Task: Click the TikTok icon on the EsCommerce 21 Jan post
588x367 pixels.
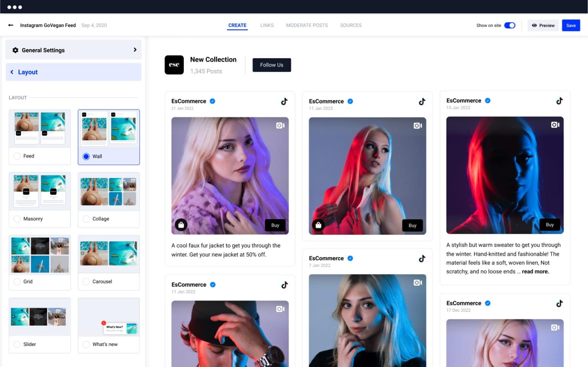Action: (284, 102)
